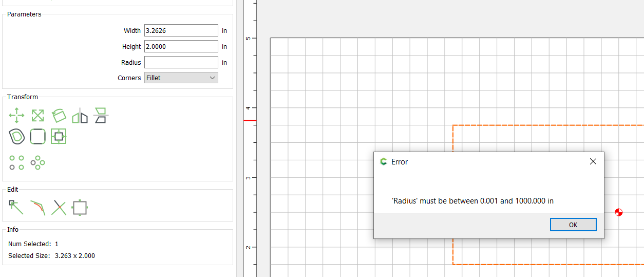The height and width of the screenshot is (277, 644).
Task: Open the Circular Array tool
Action: [37, 162]
